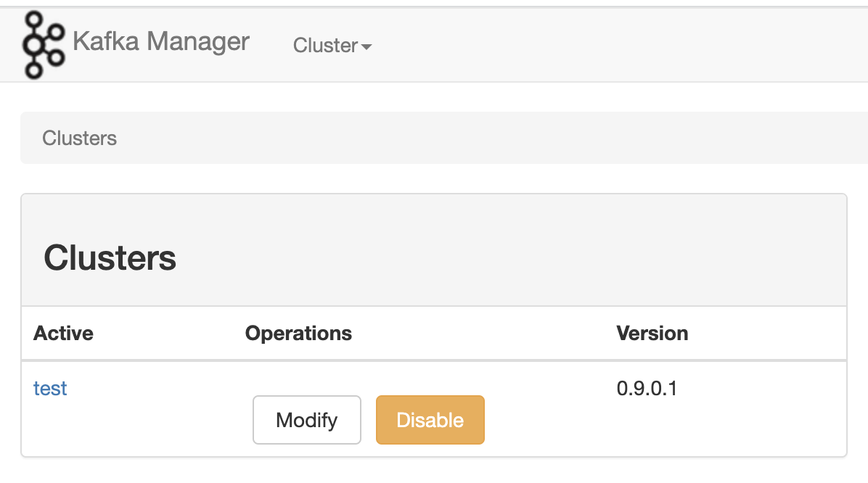Click the Clusters panel header area
Viewport: 868px width, 483px height.
click(x=433, y=249)
